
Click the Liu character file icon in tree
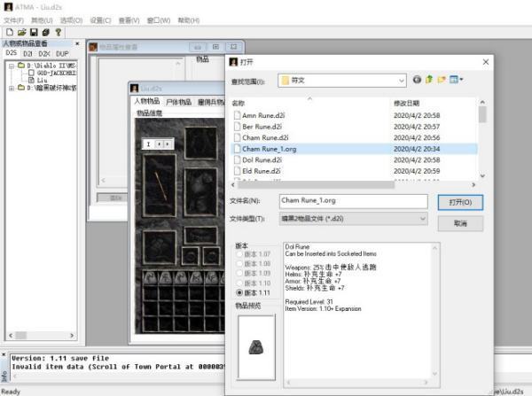pos(31,80)
